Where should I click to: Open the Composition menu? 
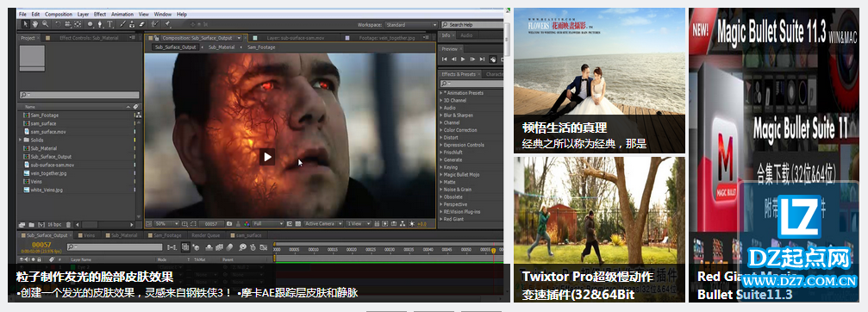click(58, 14)
